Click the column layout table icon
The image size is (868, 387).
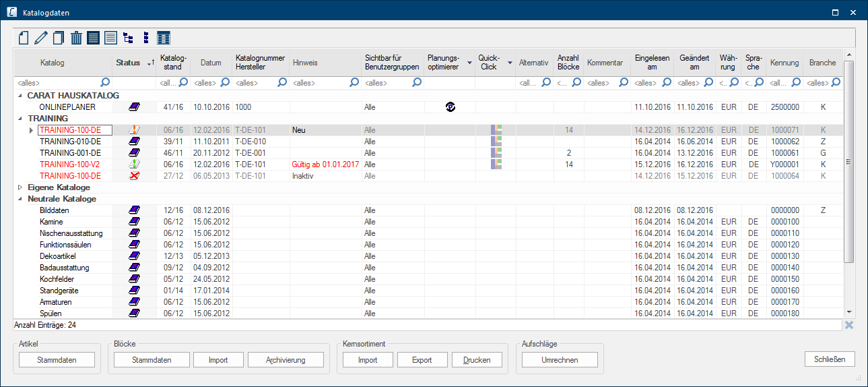click(x=163, y=38)
